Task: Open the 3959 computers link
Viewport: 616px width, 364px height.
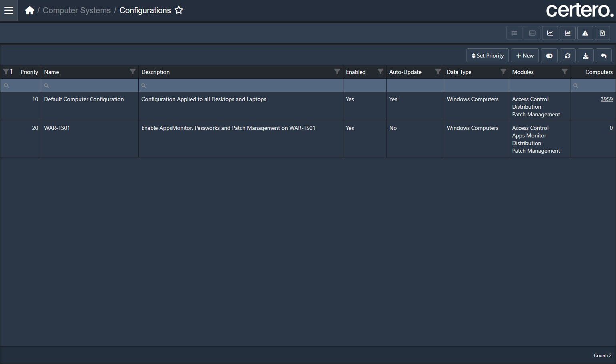Action: pos(606,99)
